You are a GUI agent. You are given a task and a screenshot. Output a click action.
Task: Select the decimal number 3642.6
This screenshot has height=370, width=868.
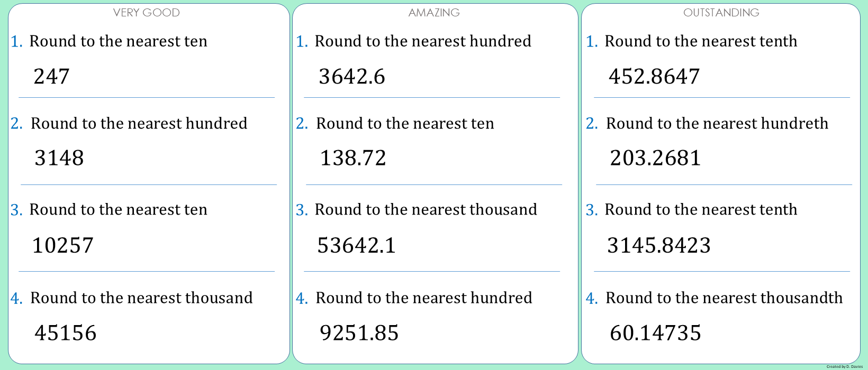[x=352, y=77]
